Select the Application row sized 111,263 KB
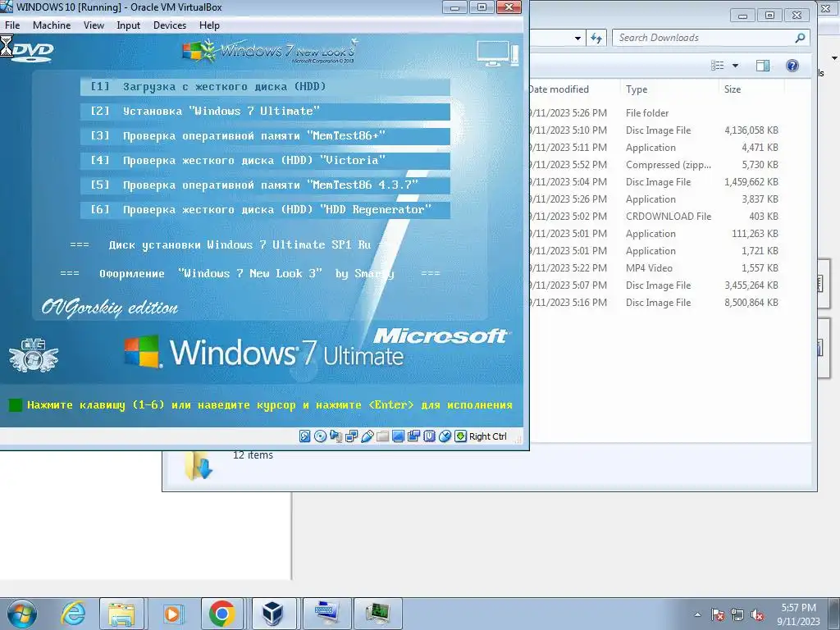840x630 pixels. [656, 234]
